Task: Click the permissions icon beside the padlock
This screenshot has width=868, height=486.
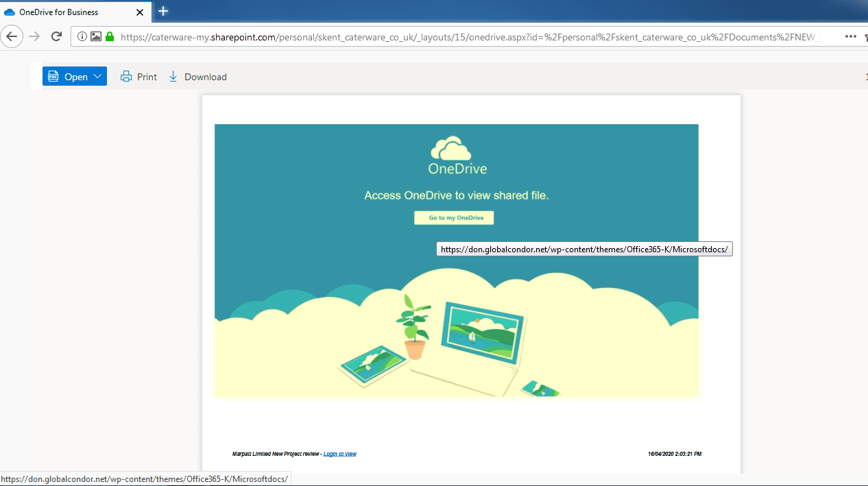Action: (96, 36)
